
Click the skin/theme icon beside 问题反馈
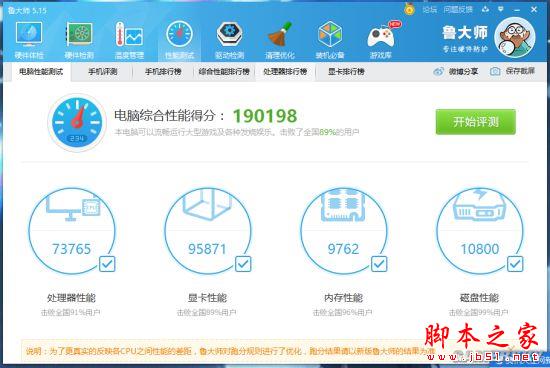pos(485,9)
